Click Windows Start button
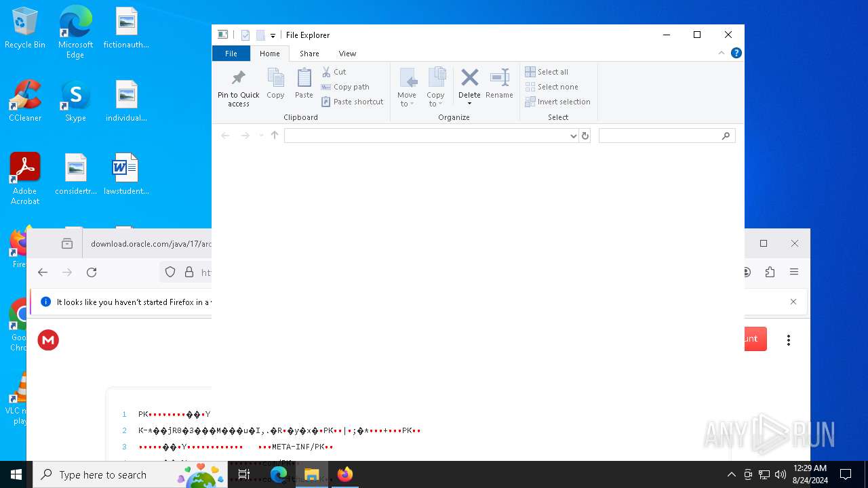This screenshot has height=488, width=868. (16, 474)
